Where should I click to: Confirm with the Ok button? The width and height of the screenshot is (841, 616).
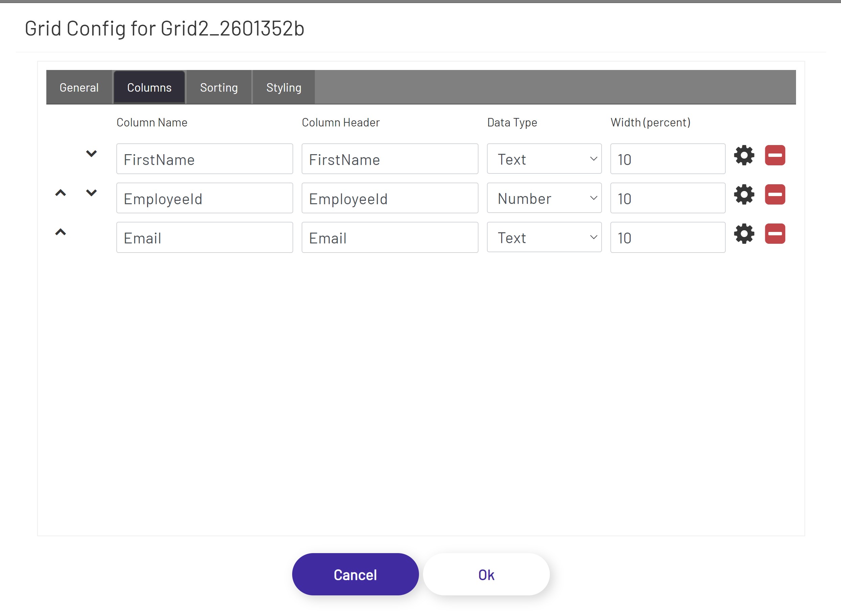pyautogui.click(x=486, y=574)
